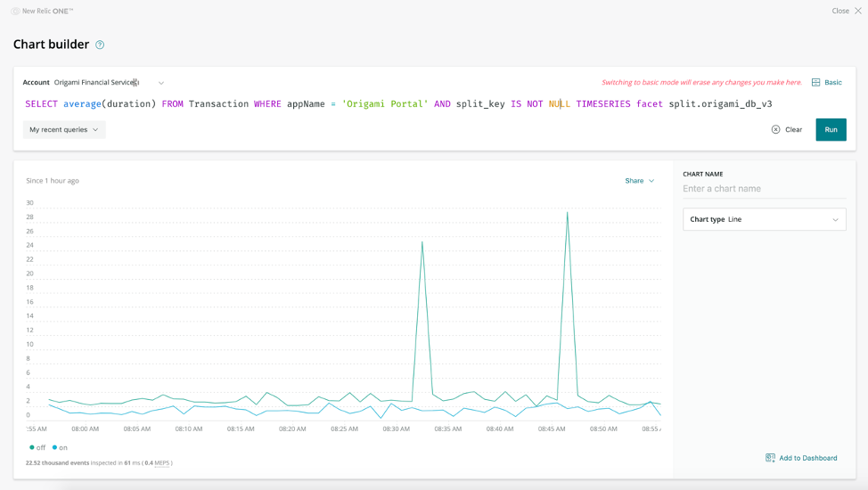Image resolution: width=868 pixels, height=490 pixels.
Task: Click the CHART NAME label
Action: (x=702, y=174)
